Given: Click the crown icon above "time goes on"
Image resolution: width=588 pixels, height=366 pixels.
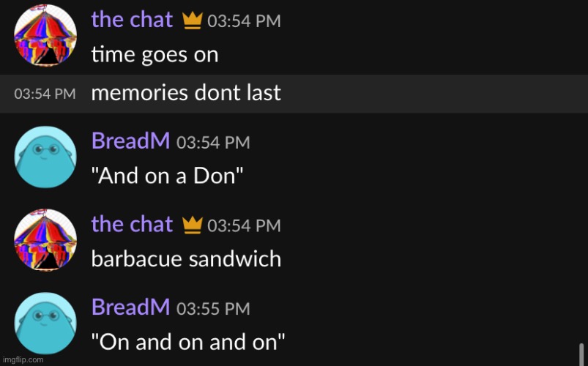Looking at the screenshot, I should pyautogui.click(x=192, y=21).
